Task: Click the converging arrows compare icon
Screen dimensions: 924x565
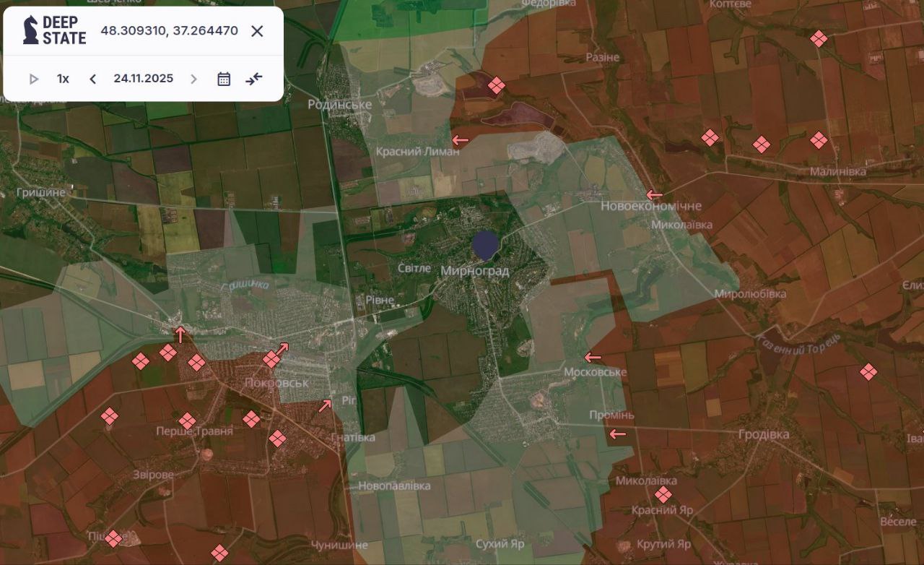Action: point(253,79)
